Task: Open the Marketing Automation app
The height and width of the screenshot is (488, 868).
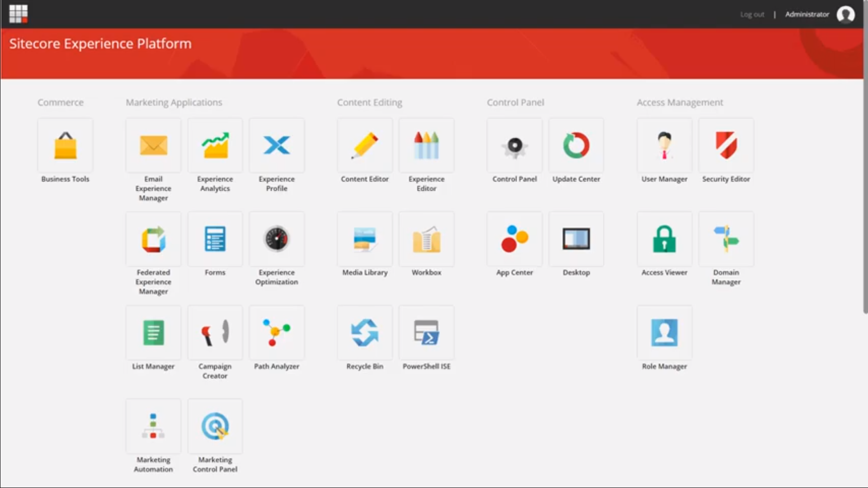Action: pos(153,426)
